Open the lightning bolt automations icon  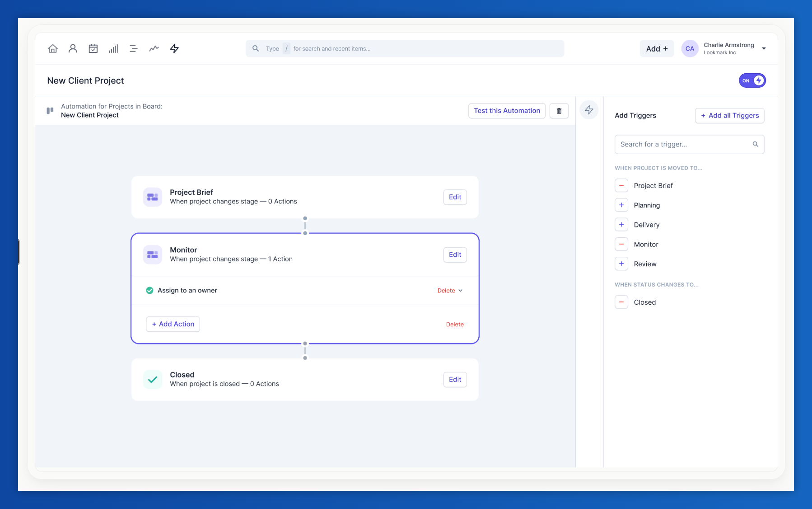(174, 48)
